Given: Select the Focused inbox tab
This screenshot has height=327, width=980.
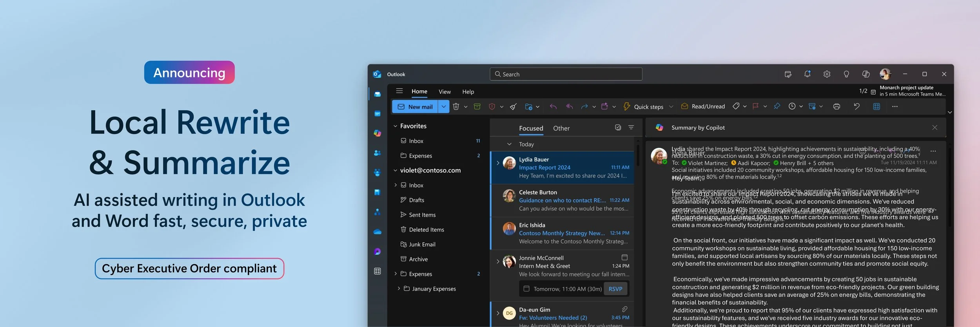Looking at the screenshot, I should click(531, 128).
